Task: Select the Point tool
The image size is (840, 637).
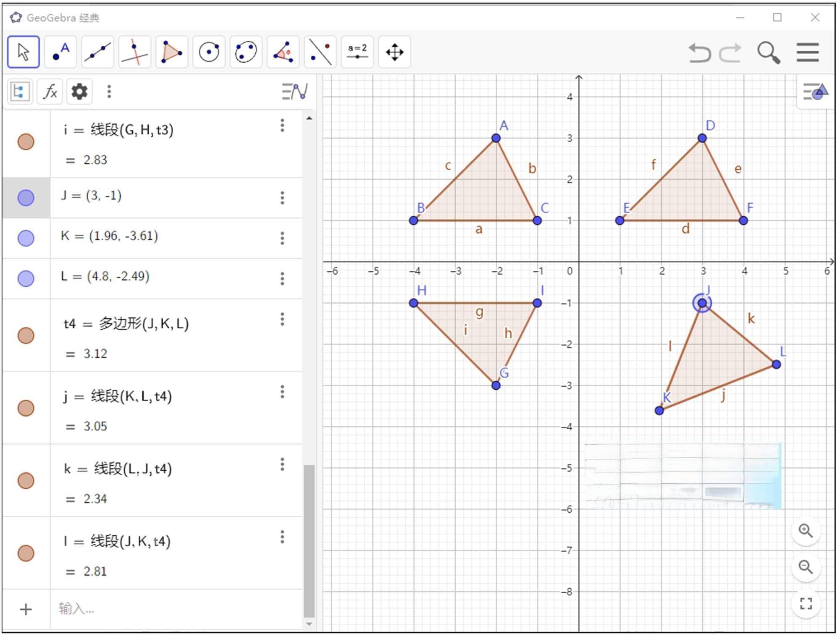Action: pos(60,52)
